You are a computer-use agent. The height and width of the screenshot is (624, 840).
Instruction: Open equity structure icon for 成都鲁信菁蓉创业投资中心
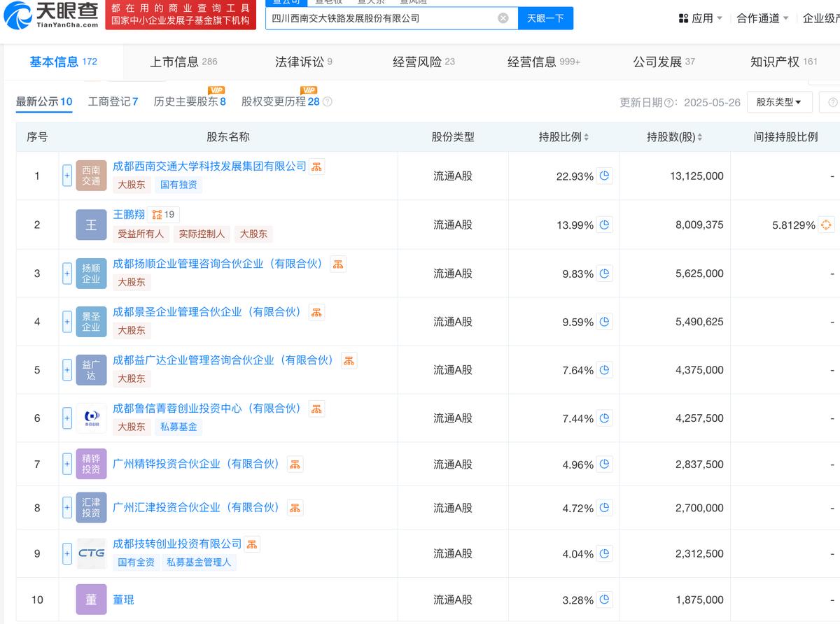tap(316, 409)
